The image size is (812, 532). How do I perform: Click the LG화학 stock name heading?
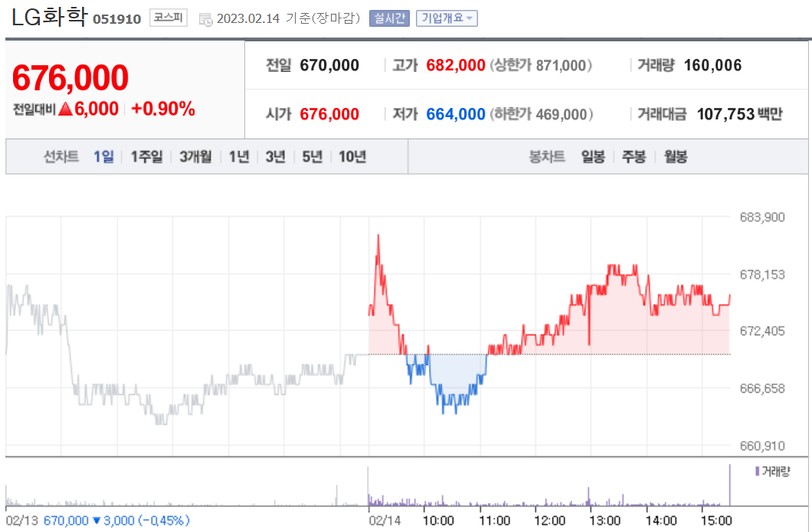pos(49,18)
